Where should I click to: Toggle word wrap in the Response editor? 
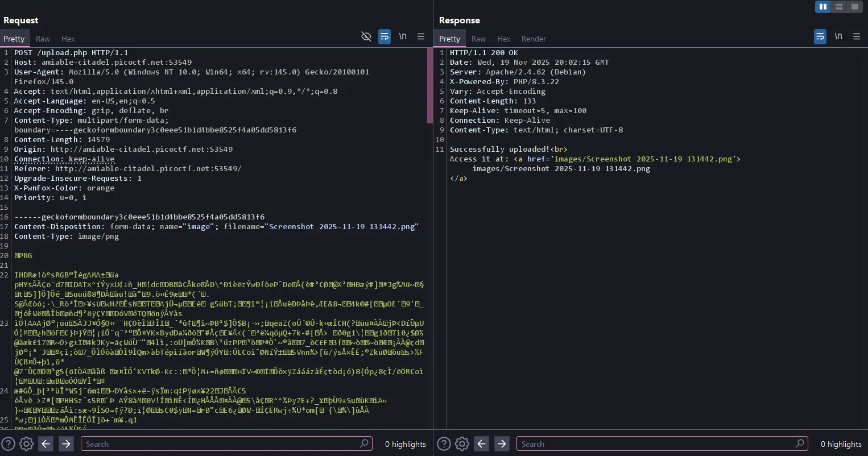point(820,36)
